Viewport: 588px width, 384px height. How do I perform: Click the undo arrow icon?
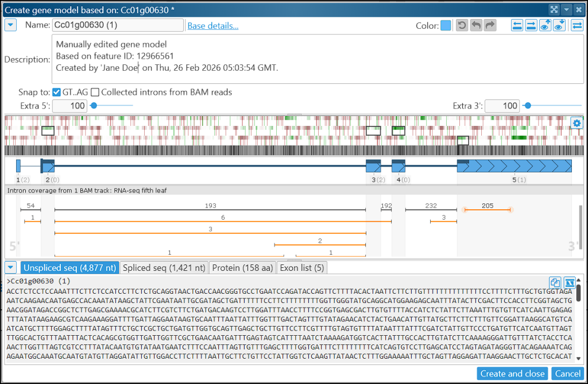476,25
